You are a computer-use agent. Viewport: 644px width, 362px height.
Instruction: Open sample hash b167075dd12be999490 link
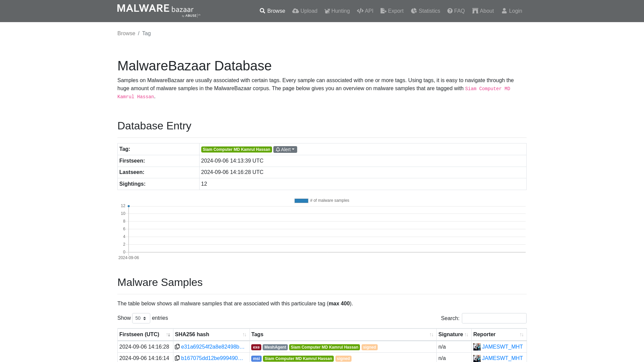(x=212, y=358)
